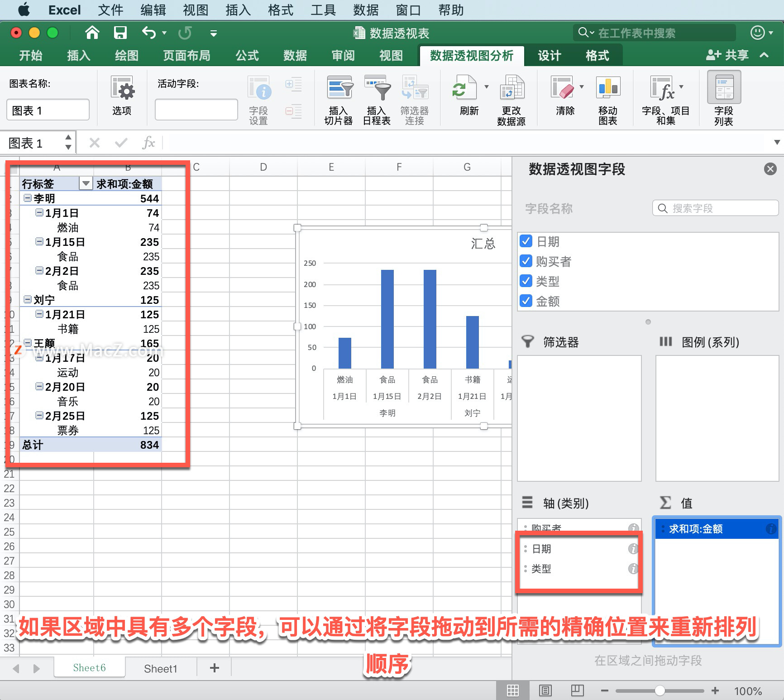The image size is (784, 700).
Task: Click info icon beside 类型 in axis area
Action: click(633, 569)
